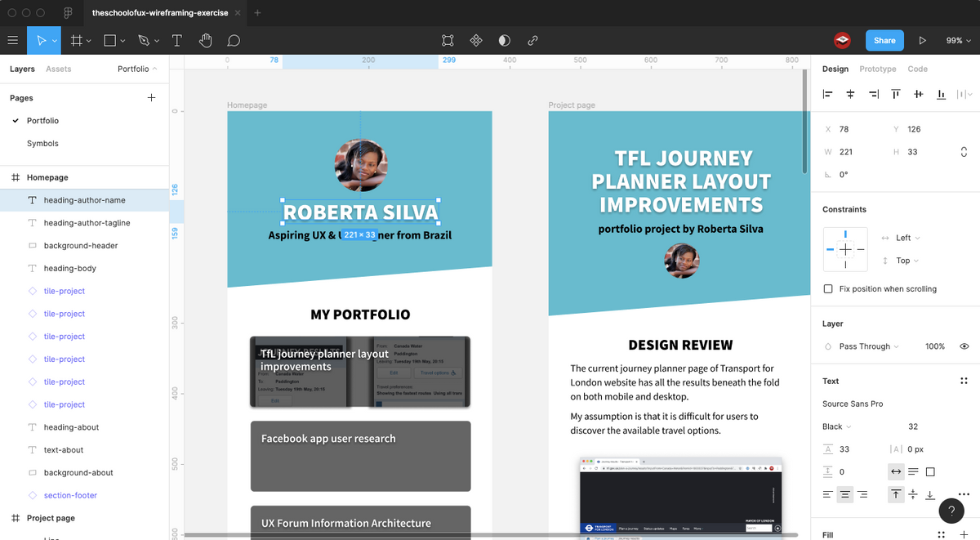The image size is (980, 540).
Task: Open the Comment tool
Action: pos(234,40)
